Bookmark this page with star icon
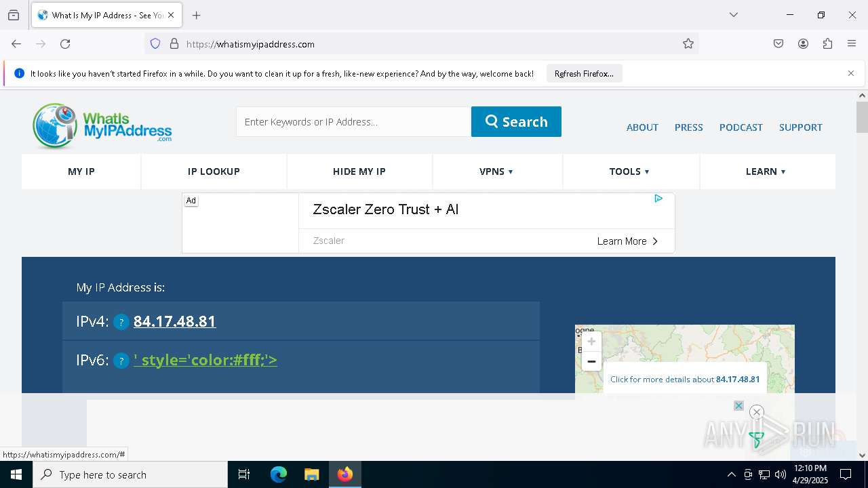The height and width of the screenshot is (488, 868). [x=688, y=44]
